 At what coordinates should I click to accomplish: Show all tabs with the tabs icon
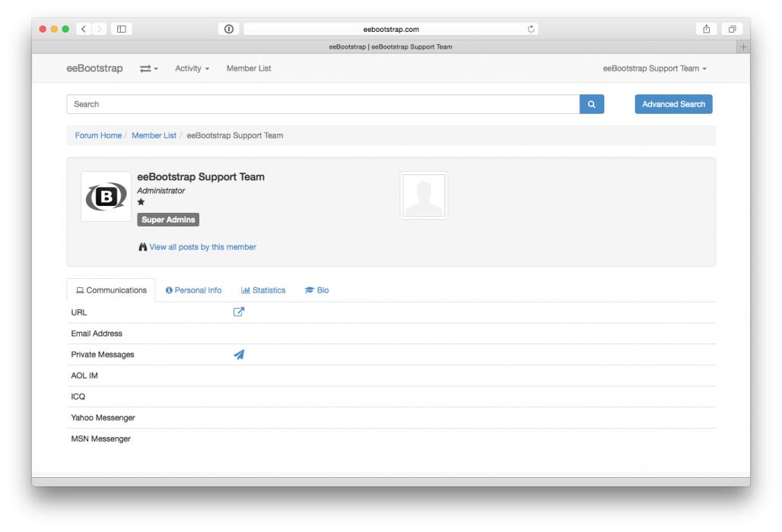point(732,29)
